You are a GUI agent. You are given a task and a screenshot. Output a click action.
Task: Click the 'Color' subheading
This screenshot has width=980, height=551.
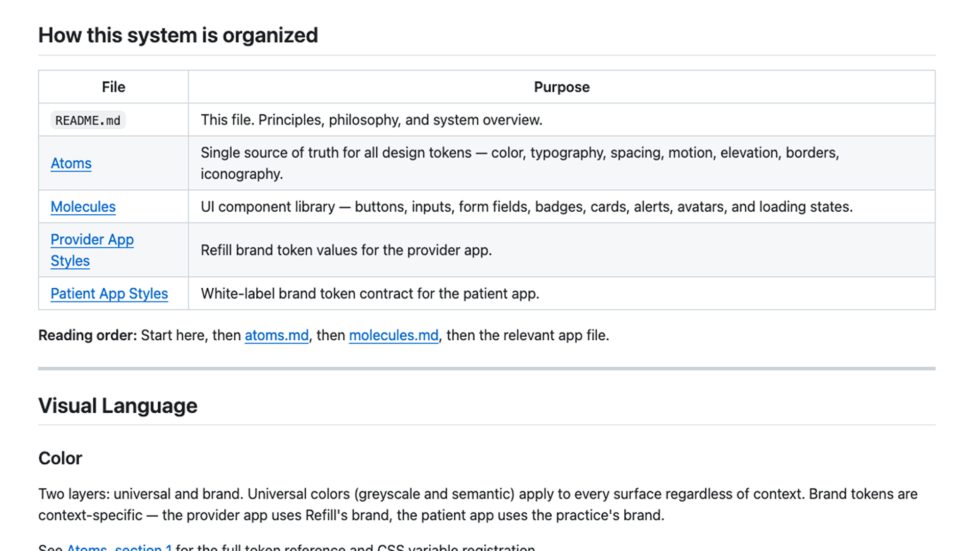pos(60,458)
